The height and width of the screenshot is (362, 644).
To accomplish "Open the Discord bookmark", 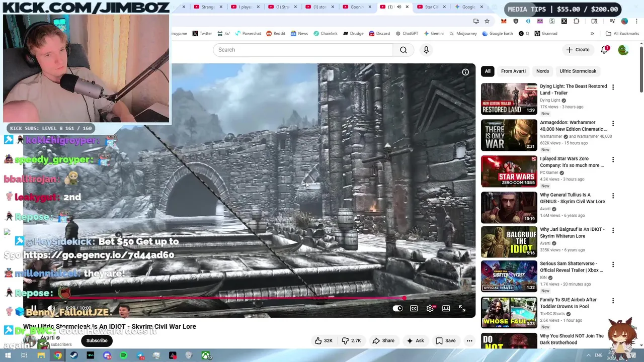I will 379,34.
